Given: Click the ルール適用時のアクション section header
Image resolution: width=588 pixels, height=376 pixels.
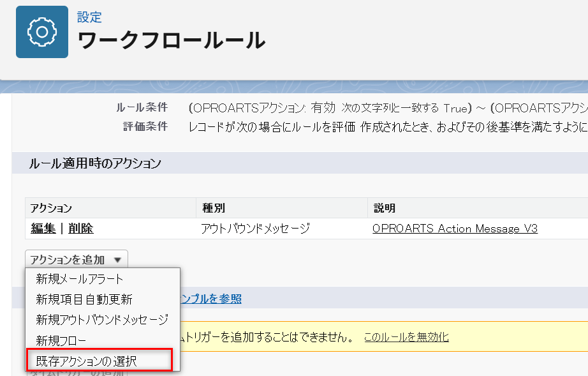Looking at the screenshot, I should [95, 163].
